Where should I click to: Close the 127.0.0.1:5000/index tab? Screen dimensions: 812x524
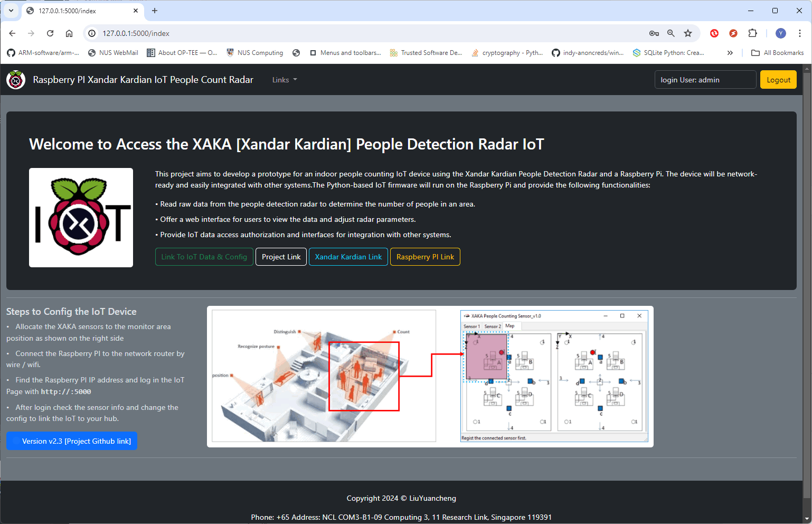point(136,11)
